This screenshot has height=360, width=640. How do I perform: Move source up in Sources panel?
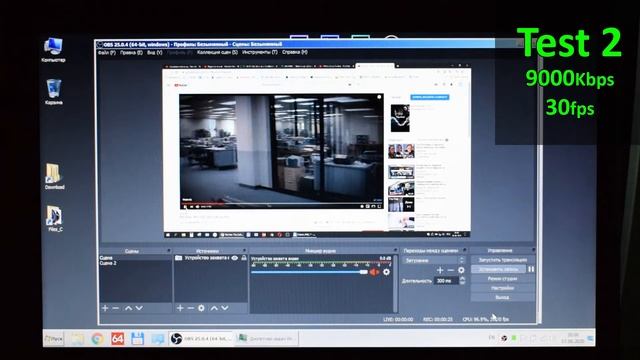pos(214,308)
